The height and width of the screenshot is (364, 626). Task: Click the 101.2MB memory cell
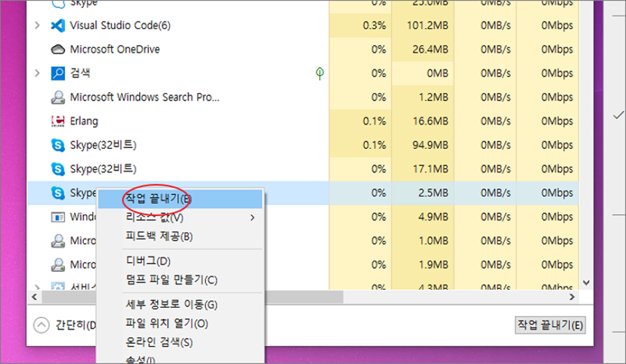[423, 25]
